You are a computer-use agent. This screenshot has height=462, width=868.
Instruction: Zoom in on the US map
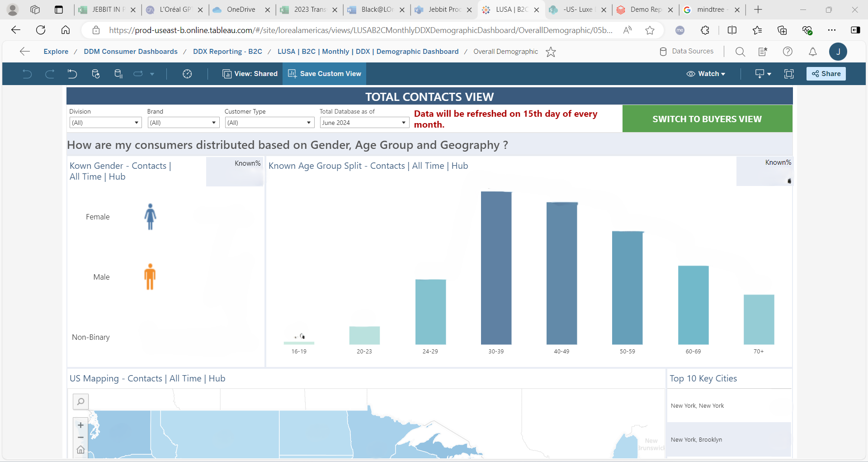(80, 425)
